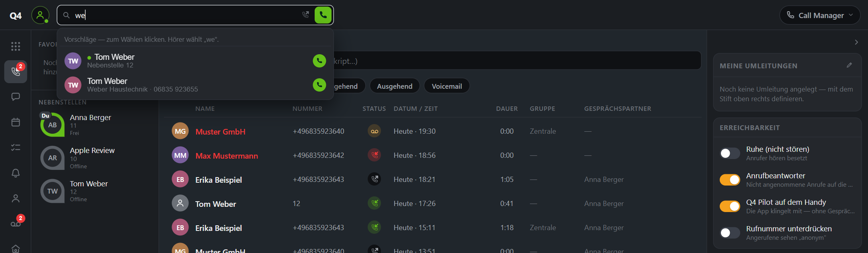Viewport: 868px width, 253px height.
Task: Open the Call Manager dropdown
Action: pyautogui.click(x=820, y=15)
